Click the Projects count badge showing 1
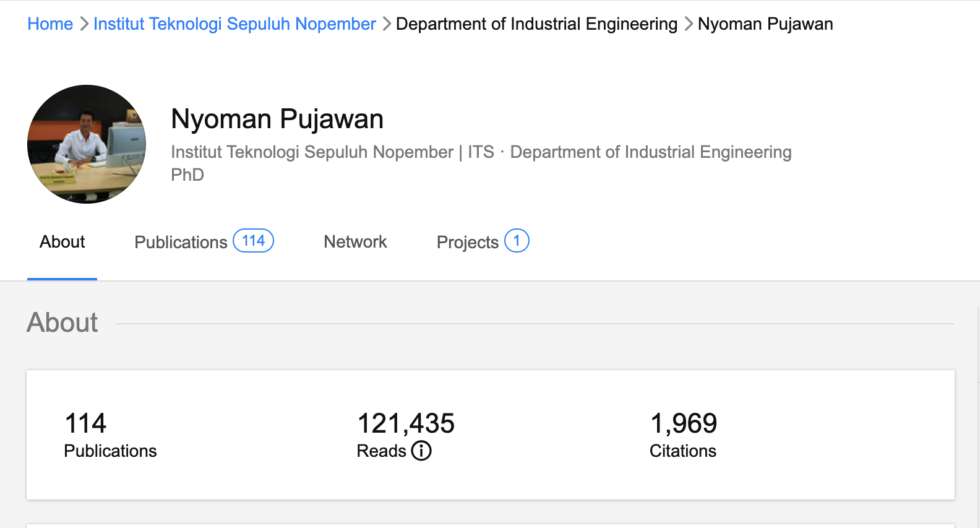Viewport: 980px width, 528px height. point(517,241)
